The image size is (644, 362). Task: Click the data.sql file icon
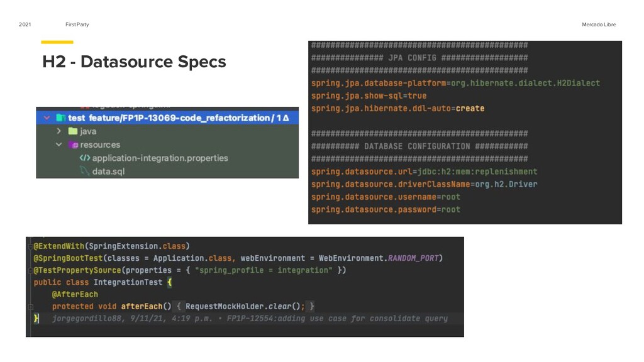pos(85,171)
